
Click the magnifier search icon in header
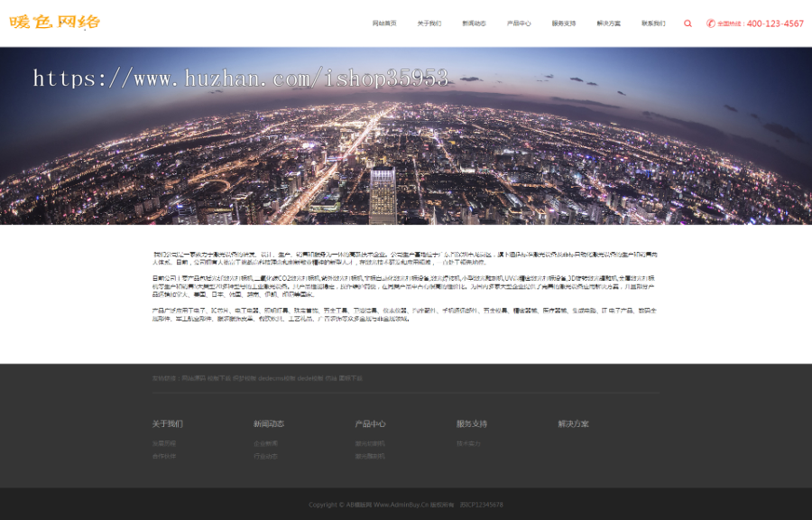pyautogui.click(x=687, y=23)
